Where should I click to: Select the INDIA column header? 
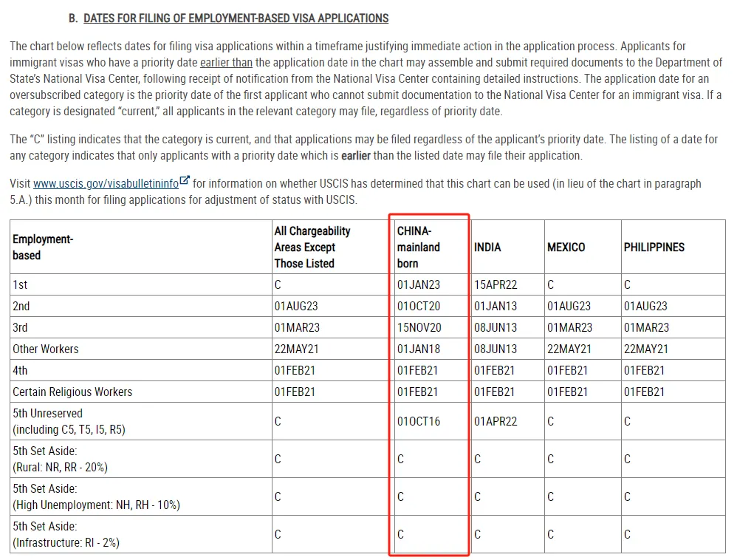(x=487, y=247)
